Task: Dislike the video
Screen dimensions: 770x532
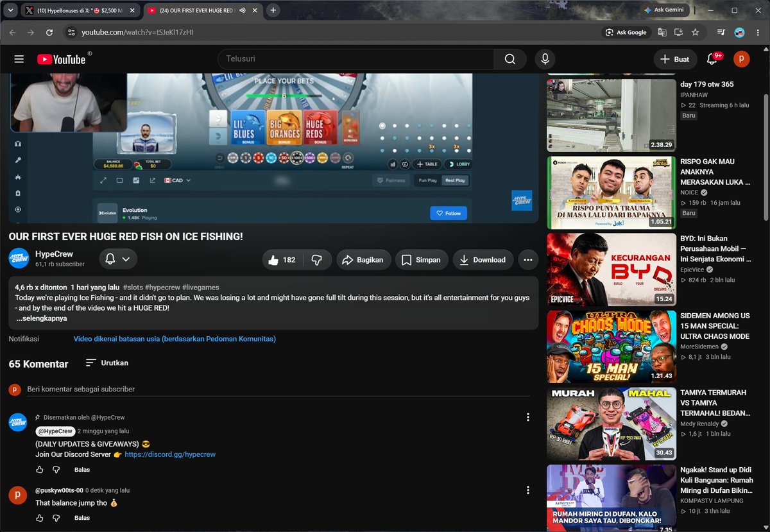Action: click(x=316, y=260)
